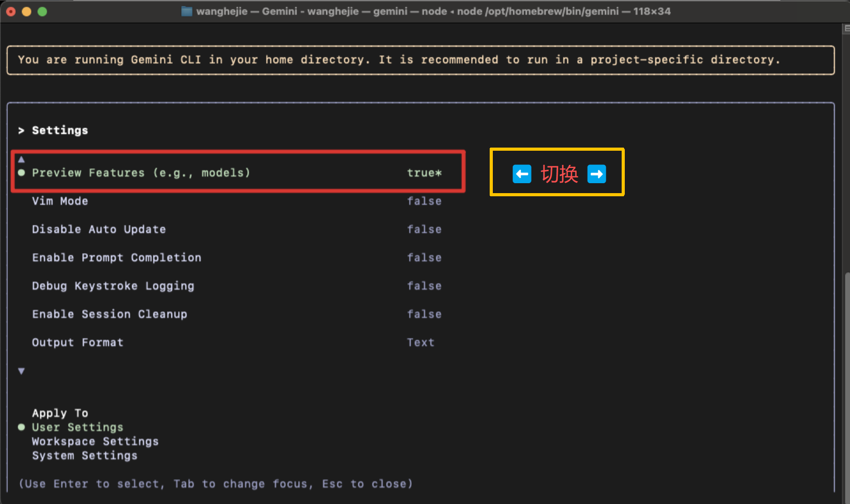Screen dimensions: 850x504
Task: Toggle Enable Prompt Completion false value
Action: pyautogui.click(x=424, y=257)
